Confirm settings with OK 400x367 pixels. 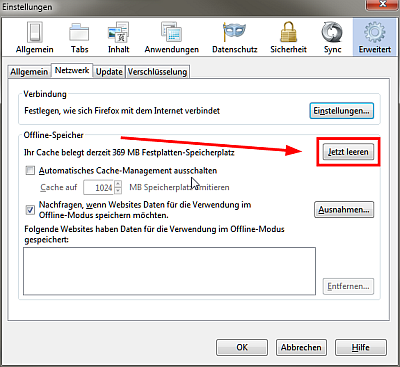pos(242,348)
